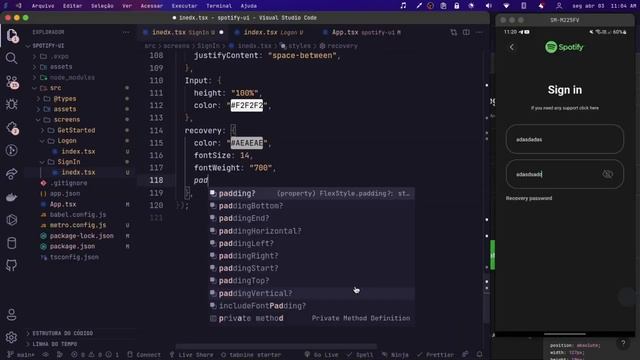Open package.json in the file explorer

pyautogui.click(x=72, y=247)
